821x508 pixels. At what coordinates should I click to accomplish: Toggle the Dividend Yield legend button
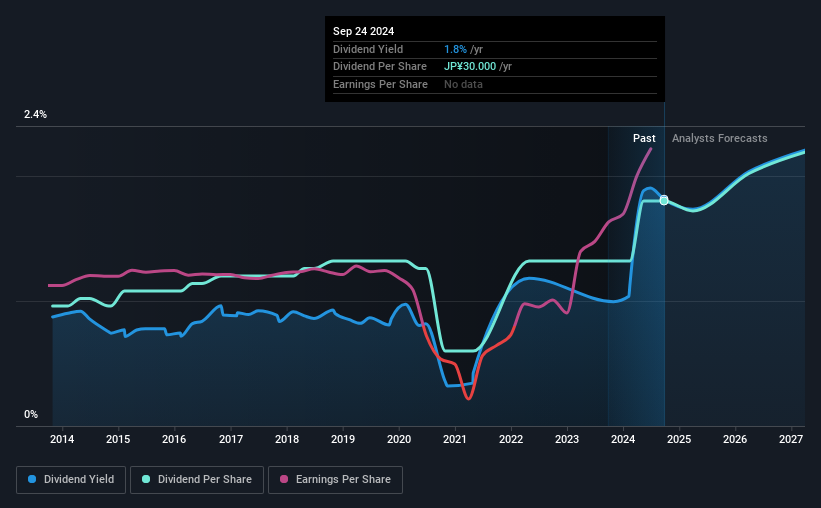71,480
